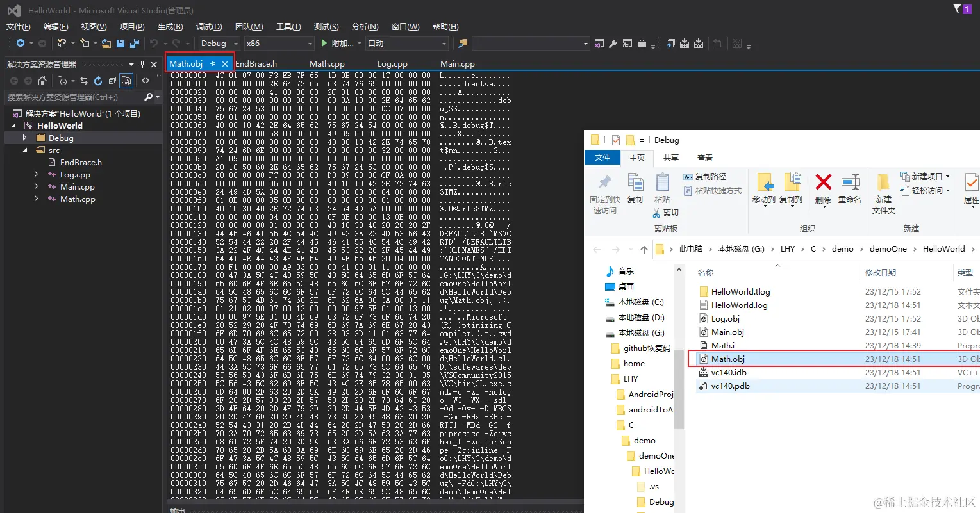Toggle the pin on Math.obj tab
This screenshot has width=980, height=513.
pos(213,64)
